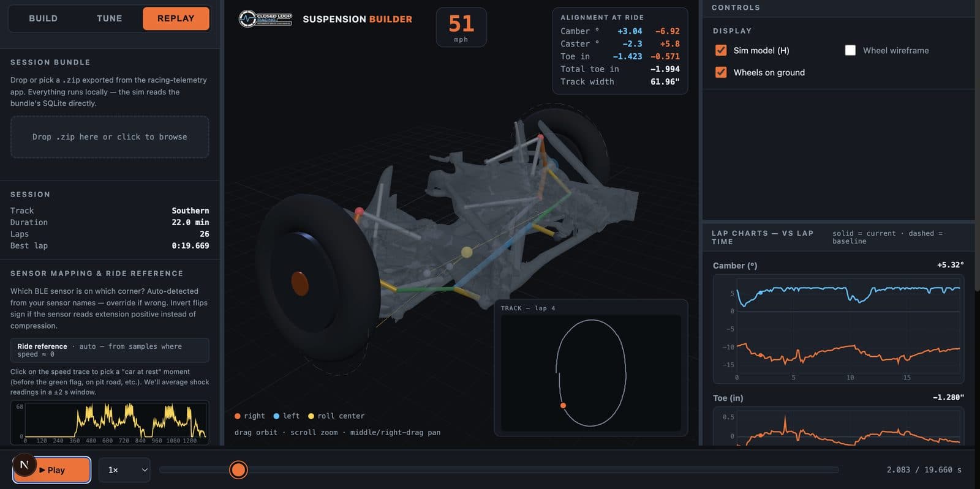
Task: Switch to the TUNE tab
Action: [110, 18]
